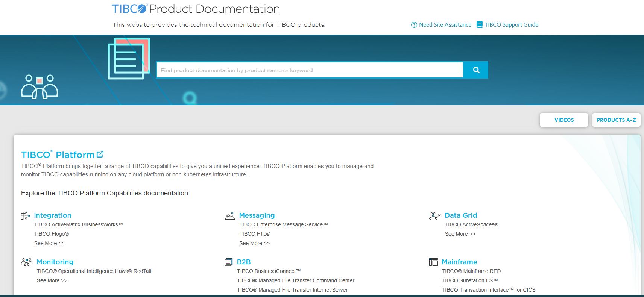Click the Need Site Assistance question icon
The image size is (644, 297).
pos(414,25)
